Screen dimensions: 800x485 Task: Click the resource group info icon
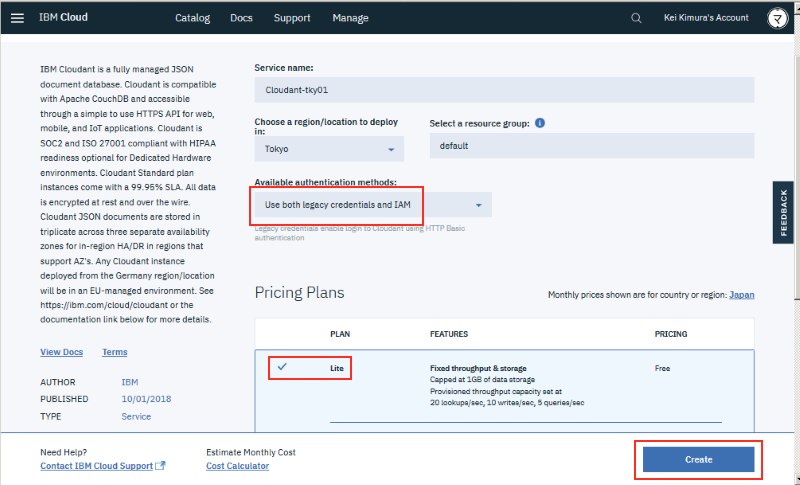[540, 123]
